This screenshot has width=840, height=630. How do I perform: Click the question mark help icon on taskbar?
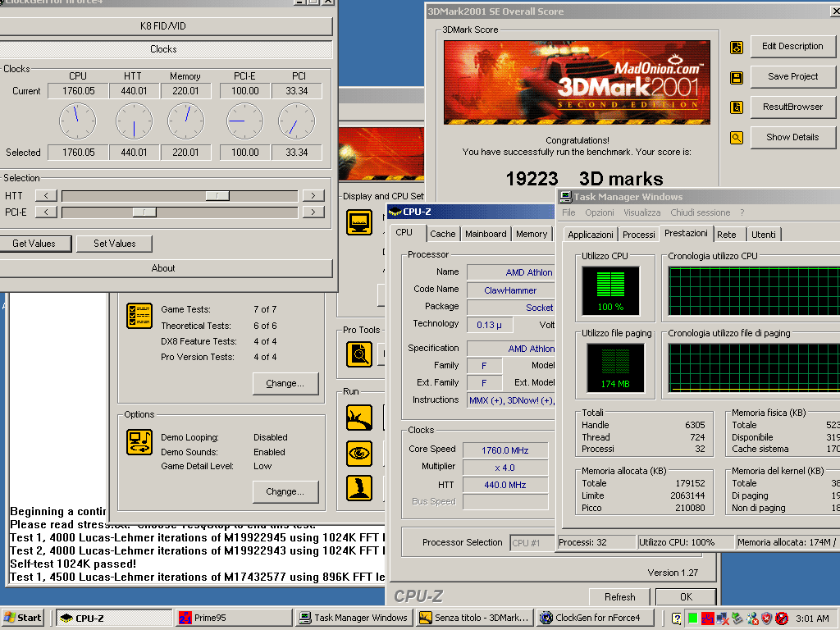click(x=676, y=619)
